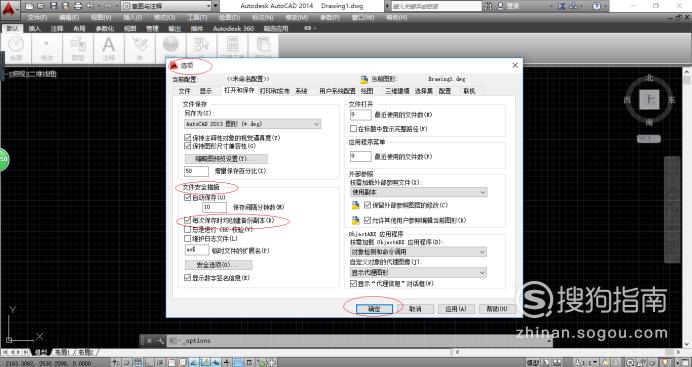
Task: Click the Save As icon in quick access toolbar
Action: pos(65,6)
